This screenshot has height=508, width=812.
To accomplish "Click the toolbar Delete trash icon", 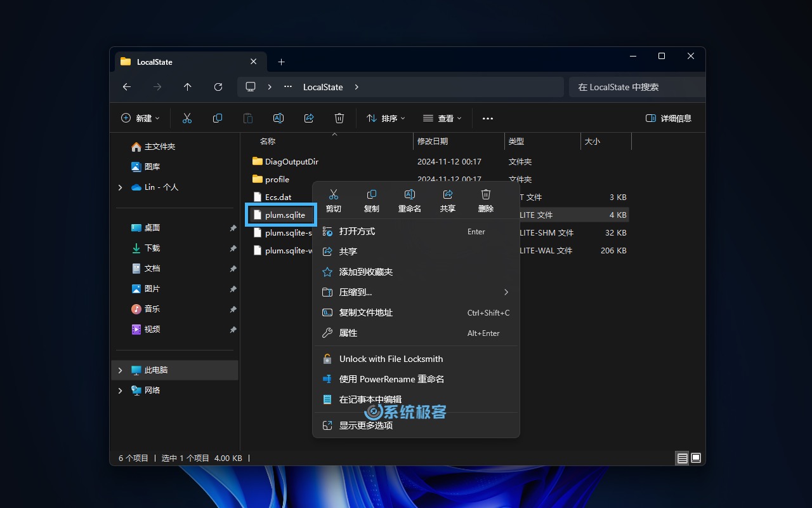I will (339, 118).
